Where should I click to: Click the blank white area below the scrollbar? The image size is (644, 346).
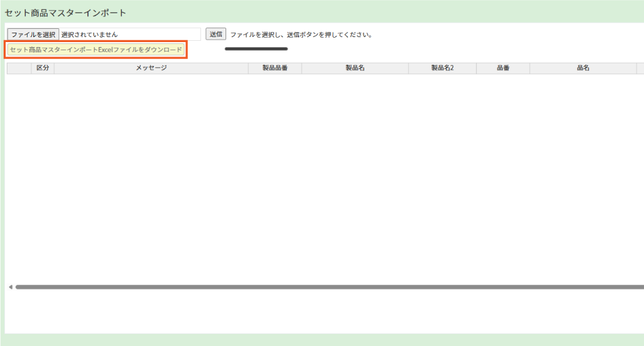pos(314,312)
